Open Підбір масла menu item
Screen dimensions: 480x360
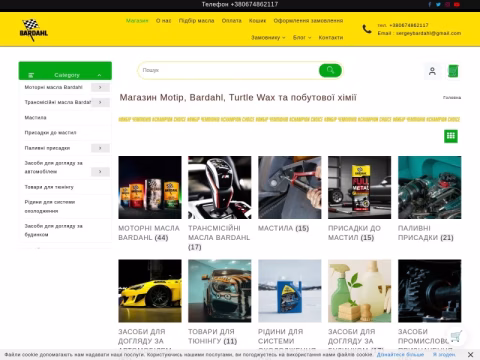(x=196, y=21)
